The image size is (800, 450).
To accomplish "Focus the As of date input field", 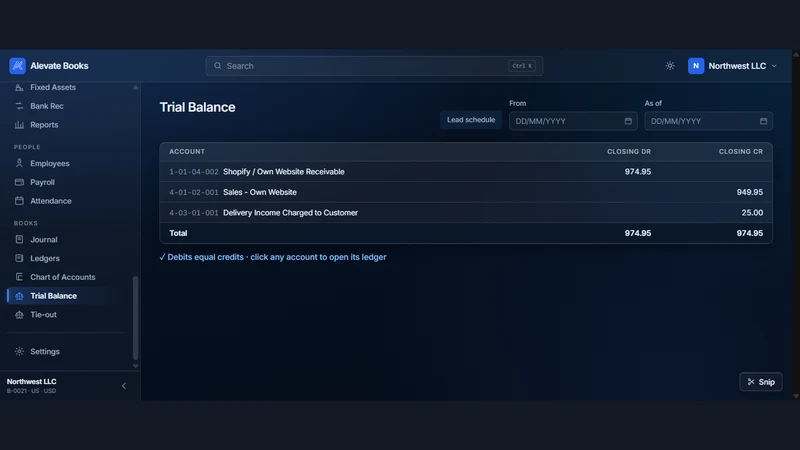I will pos(709,121).
